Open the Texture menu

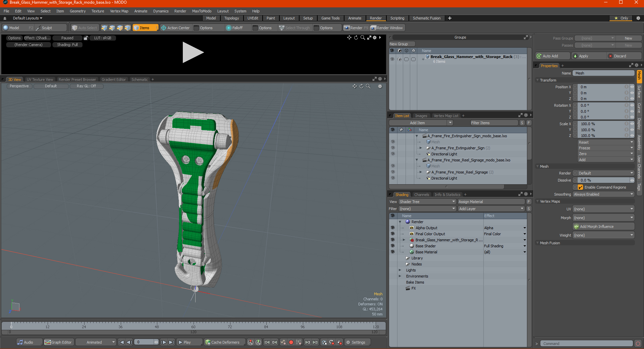click(x=98, y=11)
